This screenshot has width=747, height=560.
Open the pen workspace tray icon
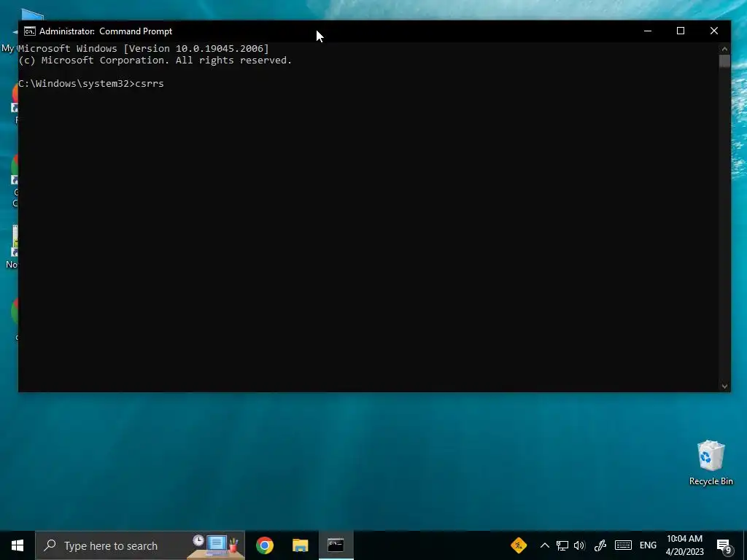600,545
